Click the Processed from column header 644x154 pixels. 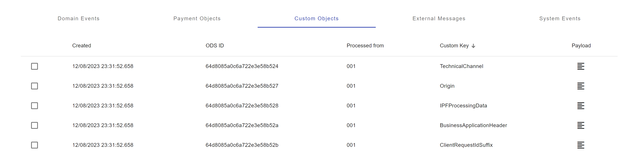[x=365, y=46]
